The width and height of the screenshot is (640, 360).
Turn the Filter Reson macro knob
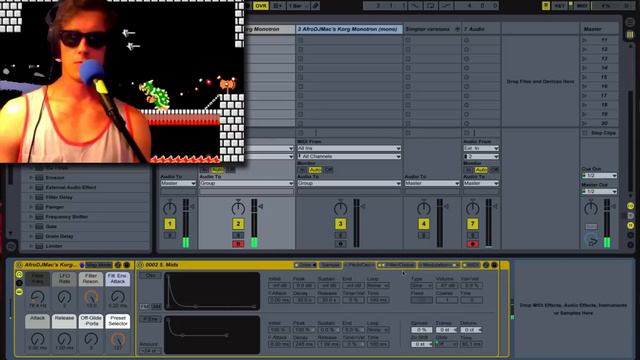tap(91, 297)
